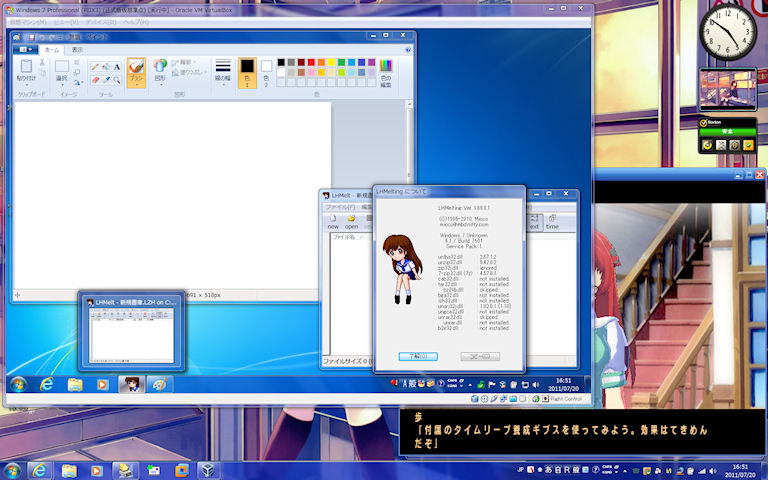Image resolution: width=768 pixels, height=480 pixels.
Task: Switch to Paint's View tab
Action: coord(77,50)
